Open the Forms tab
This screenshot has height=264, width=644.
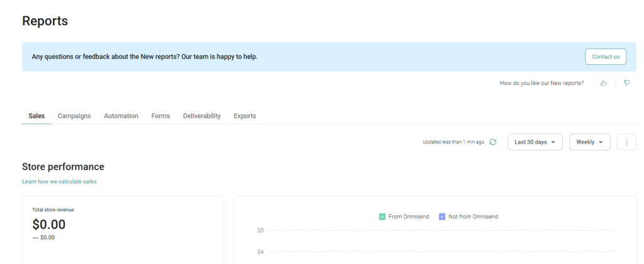[160, 116]
